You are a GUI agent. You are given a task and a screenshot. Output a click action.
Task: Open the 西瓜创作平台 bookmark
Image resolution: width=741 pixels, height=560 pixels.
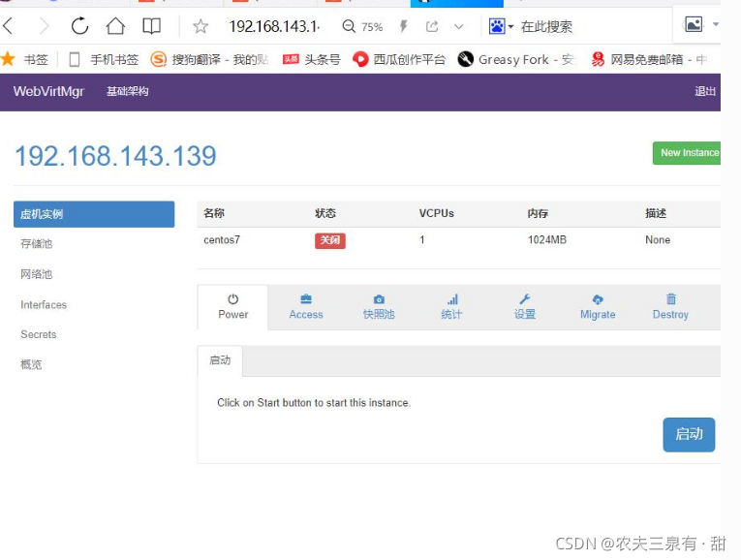399,59
